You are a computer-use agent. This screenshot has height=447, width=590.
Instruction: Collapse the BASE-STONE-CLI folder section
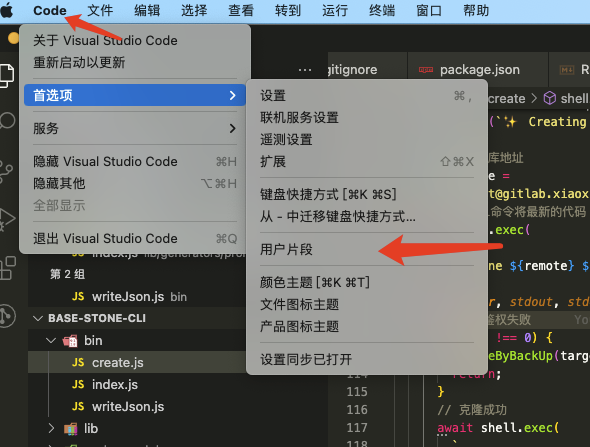click(38, 318)
